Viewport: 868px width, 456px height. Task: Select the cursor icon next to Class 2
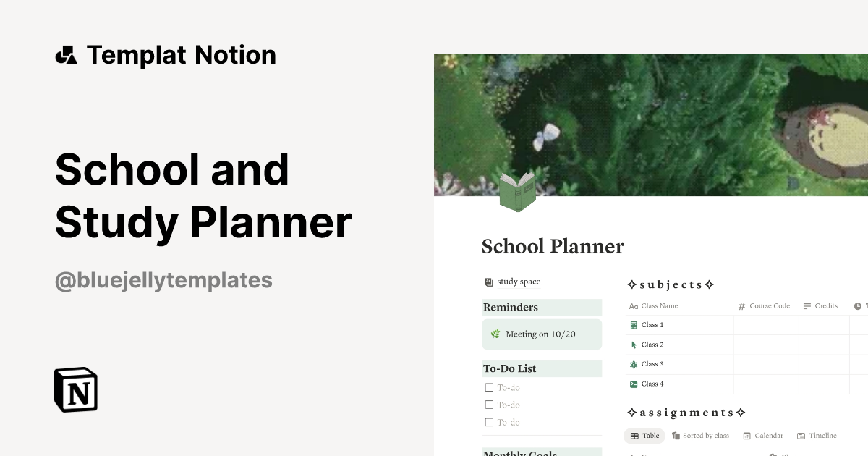[635, 345]
